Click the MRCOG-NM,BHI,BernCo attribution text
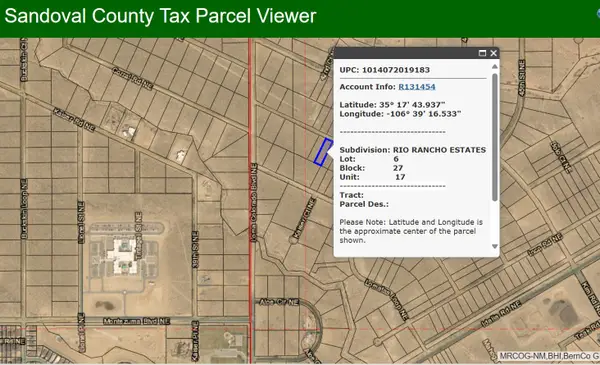600x365 pixels. pos(549,356)
